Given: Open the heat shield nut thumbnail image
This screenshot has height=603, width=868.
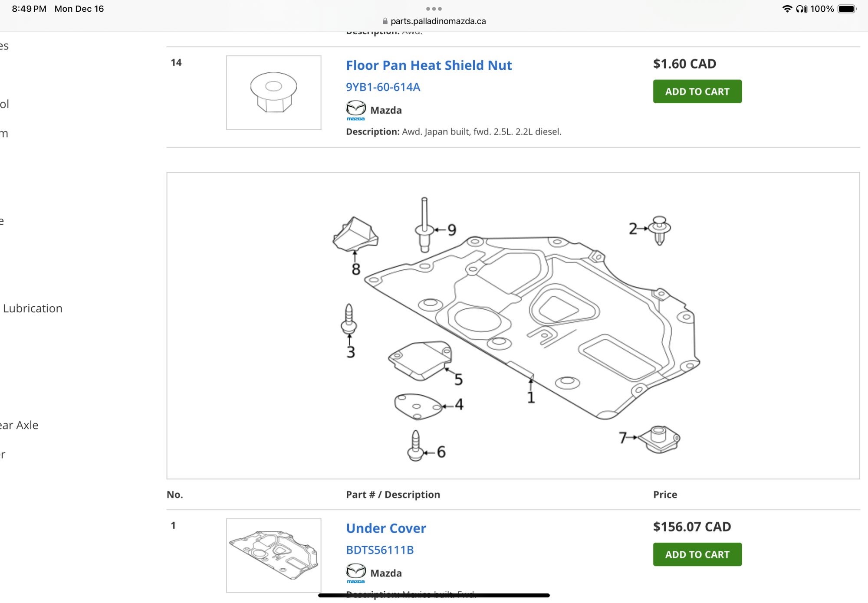Looking at the screenshot, I should coord(273,92).
